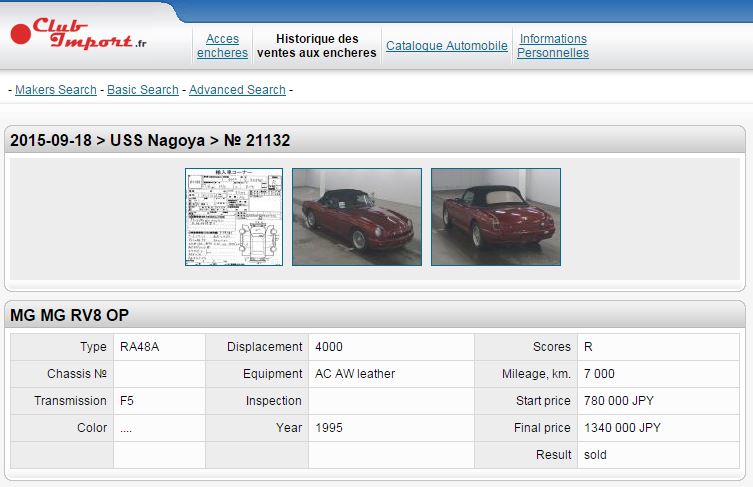
Task: Enlarge the rear view car photo
Action: (x=496, y=217)
